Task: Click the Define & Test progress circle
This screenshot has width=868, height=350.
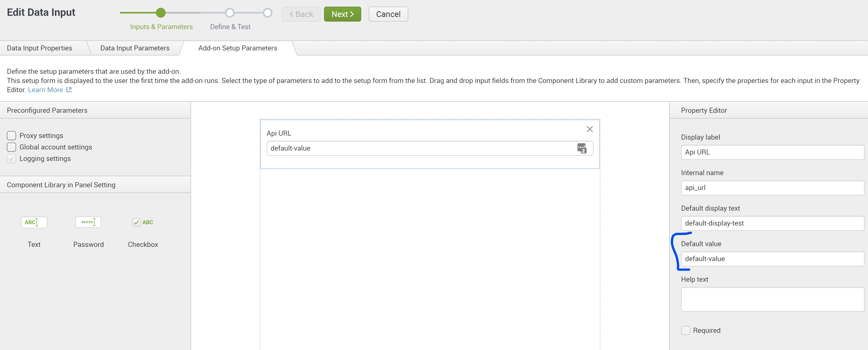Action: pyautogui.click(x=230, y=13)
